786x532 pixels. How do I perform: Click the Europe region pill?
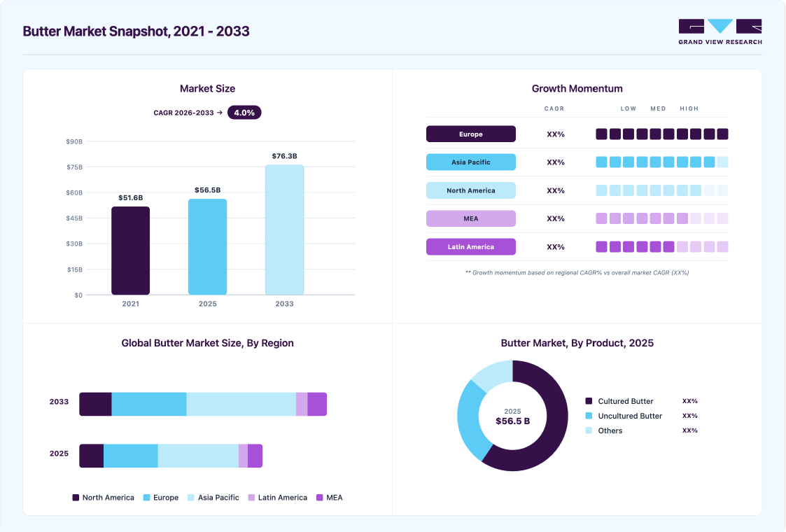471,134
